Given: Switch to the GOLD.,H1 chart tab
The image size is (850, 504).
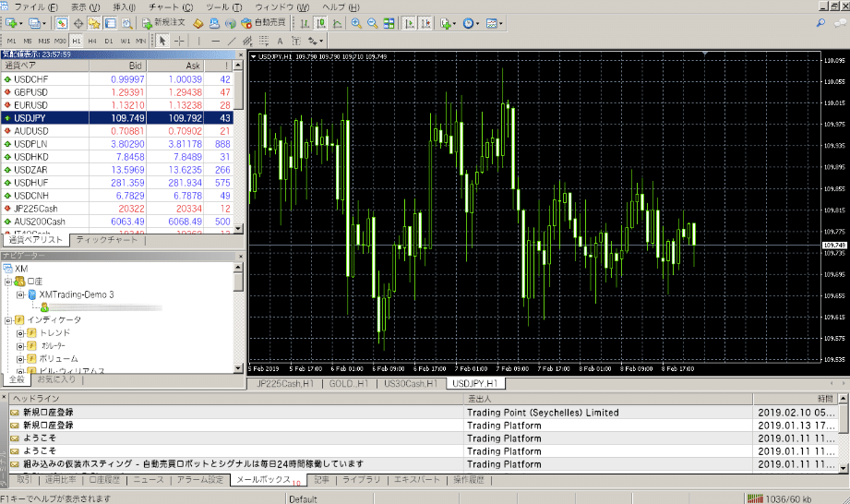Looking at the screenshot, I should point(349,384).
